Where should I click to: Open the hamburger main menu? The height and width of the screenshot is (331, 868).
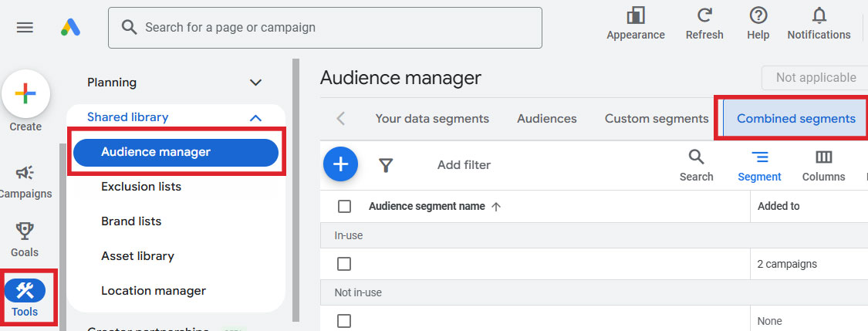25,27
